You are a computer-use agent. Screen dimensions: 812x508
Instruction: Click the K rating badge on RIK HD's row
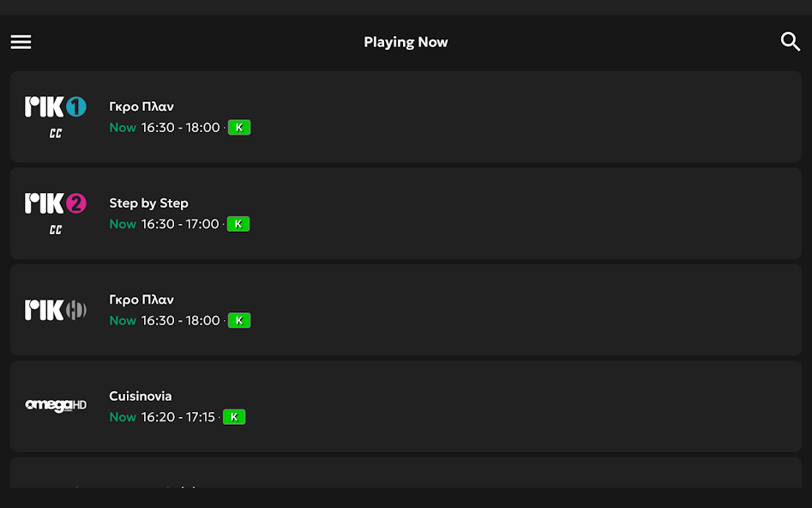click(x=239, y=321)
